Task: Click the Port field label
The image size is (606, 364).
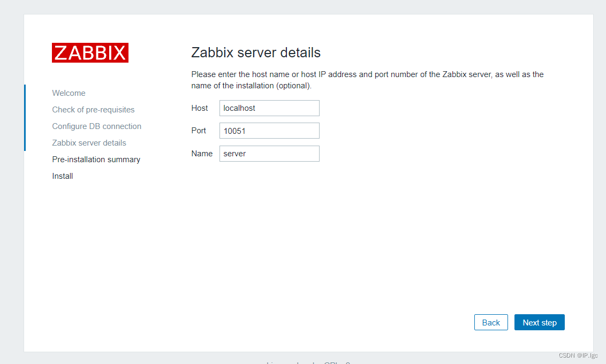Action: (x=199, y=131)
